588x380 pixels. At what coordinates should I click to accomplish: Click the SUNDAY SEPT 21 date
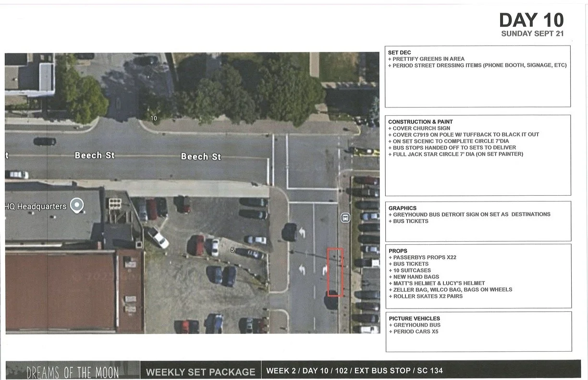coord(532,34)
